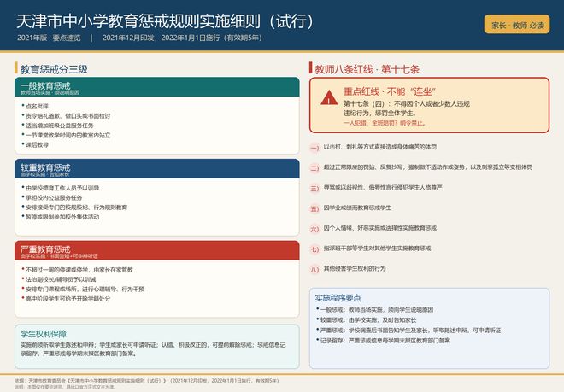
Task: Click the 二) numbered circle badge
Action: point(314,168)
